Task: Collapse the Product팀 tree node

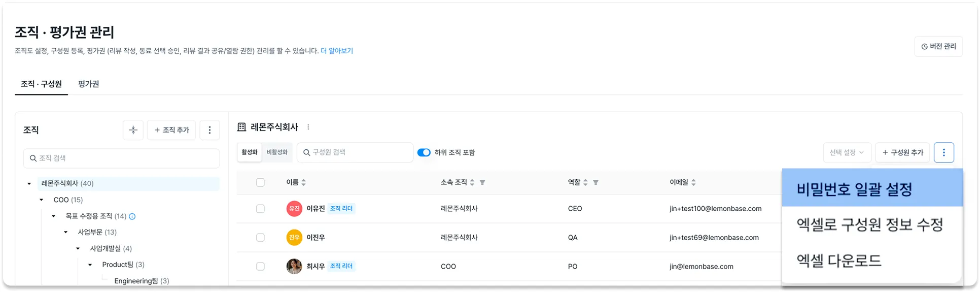Action: click(x=90, y=265)
